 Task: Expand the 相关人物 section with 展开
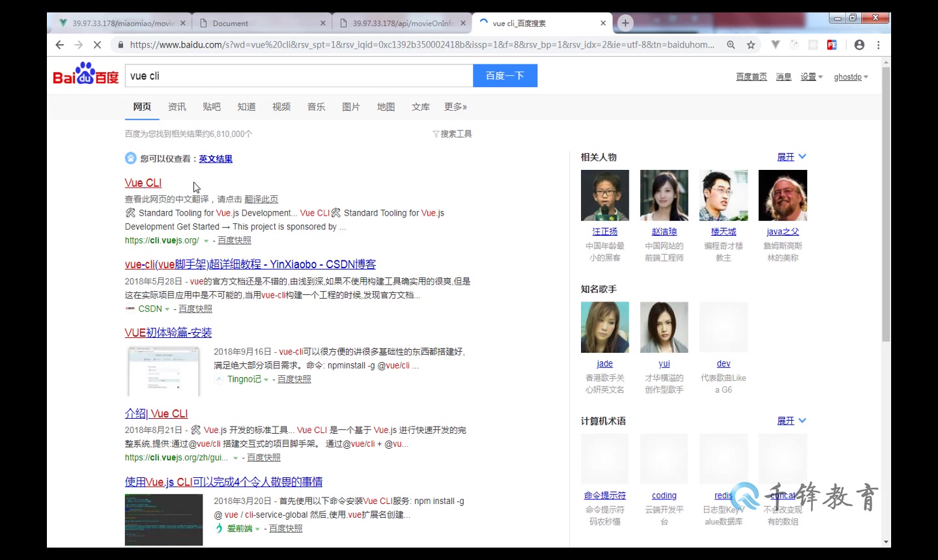791,157
